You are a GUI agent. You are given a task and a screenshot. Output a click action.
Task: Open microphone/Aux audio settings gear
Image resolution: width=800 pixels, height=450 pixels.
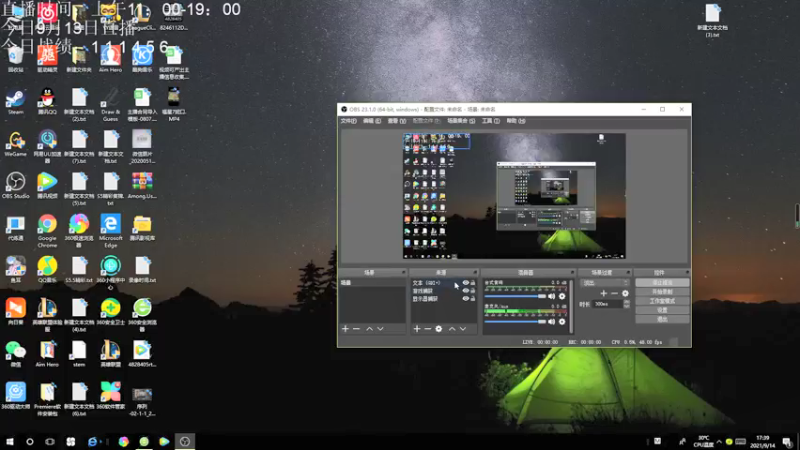(x=562, y=322)
